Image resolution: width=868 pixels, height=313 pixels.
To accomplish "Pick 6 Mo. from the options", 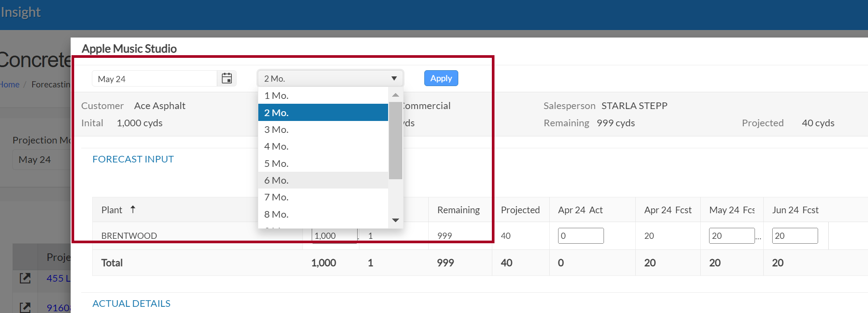I will coord(323,180).
